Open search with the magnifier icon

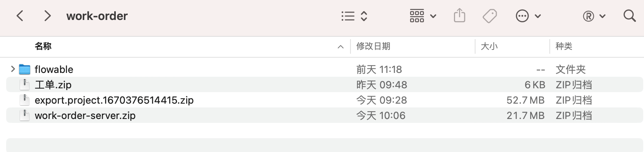(x=629, y=16)
